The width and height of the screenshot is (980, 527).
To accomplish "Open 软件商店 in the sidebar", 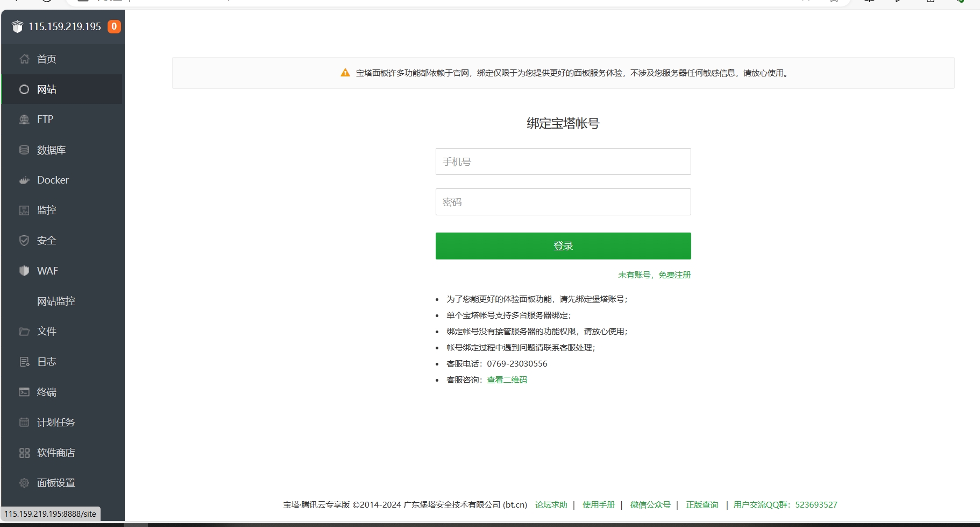I will 62,453.
